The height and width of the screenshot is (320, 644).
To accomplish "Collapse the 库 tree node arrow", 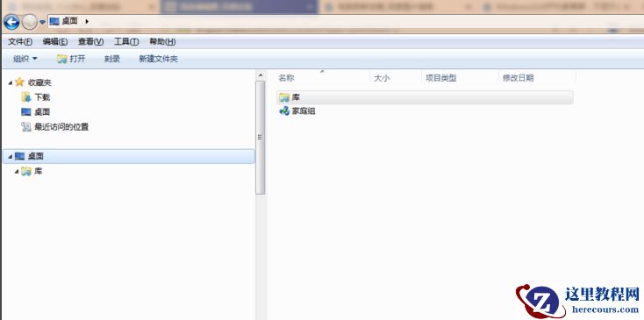I will pyautogui.click(x=17, y=172).
